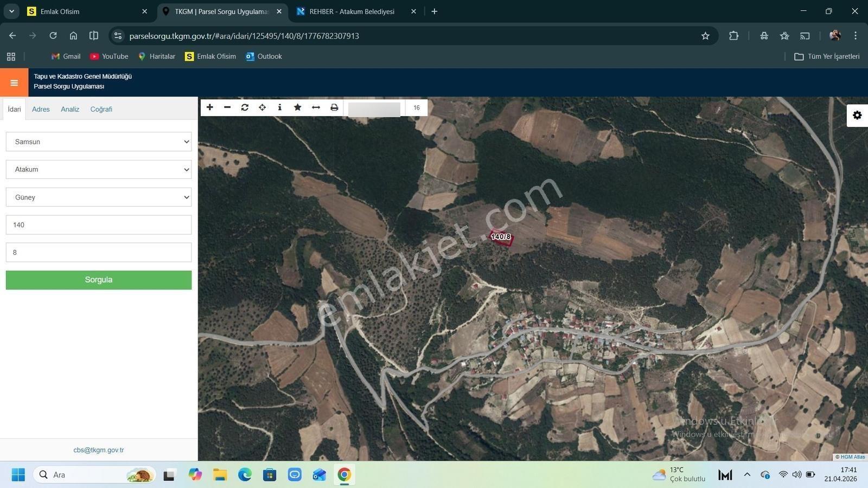Image resolution: width=868 pixels, height=488 pixels.
Task: Open Microsoft Store from the taskbar
Action: click(270, 475)
